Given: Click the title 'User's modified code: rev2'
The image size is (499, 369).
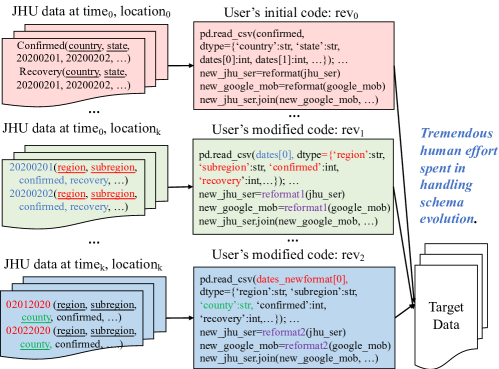Looking at the screenshot, I should click(x=288, y=255).
